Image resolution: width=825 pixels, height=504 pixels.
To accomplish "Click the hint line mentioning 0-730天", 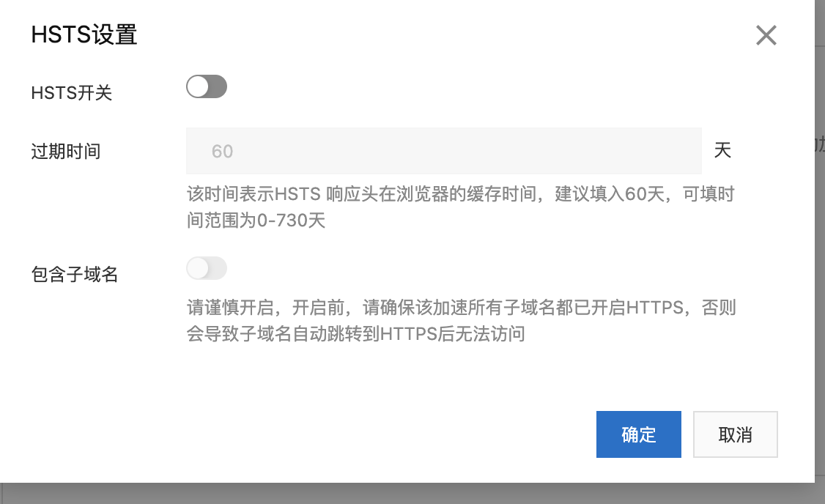I will coord(256,220).
